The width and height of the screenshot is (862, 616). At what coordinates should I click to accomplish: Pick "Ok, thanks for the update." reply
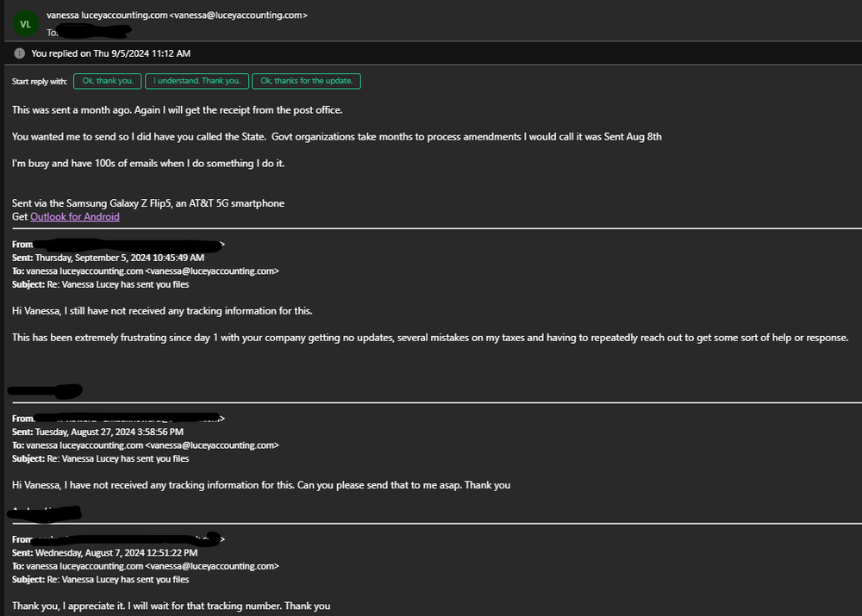(306, 81)
